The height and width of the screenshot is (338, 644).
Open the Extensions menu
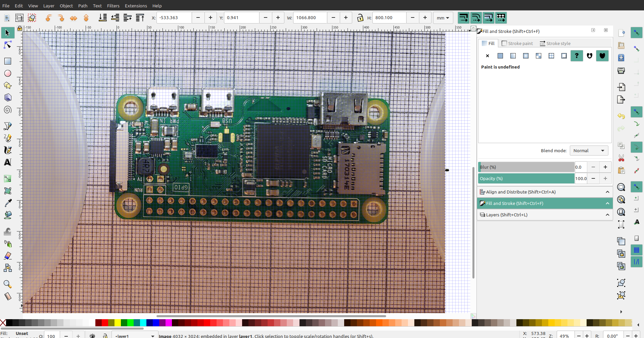point(136,6)
